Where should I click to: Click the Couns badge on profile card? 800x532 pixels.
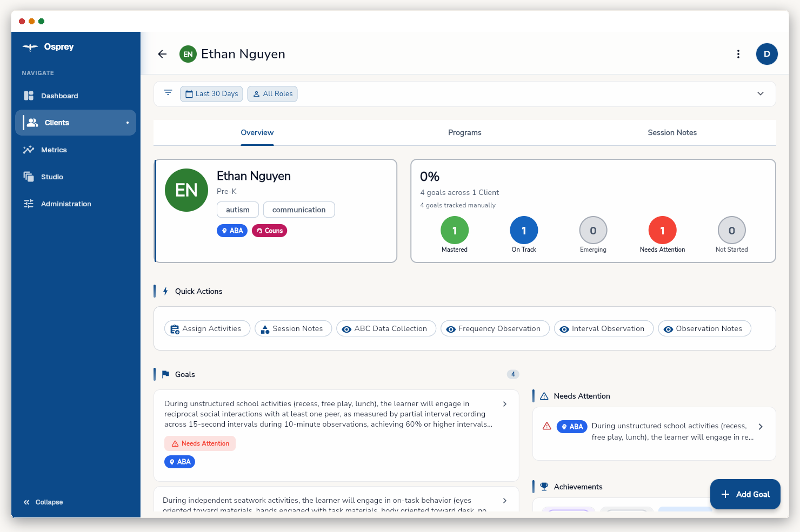[269, 231]
